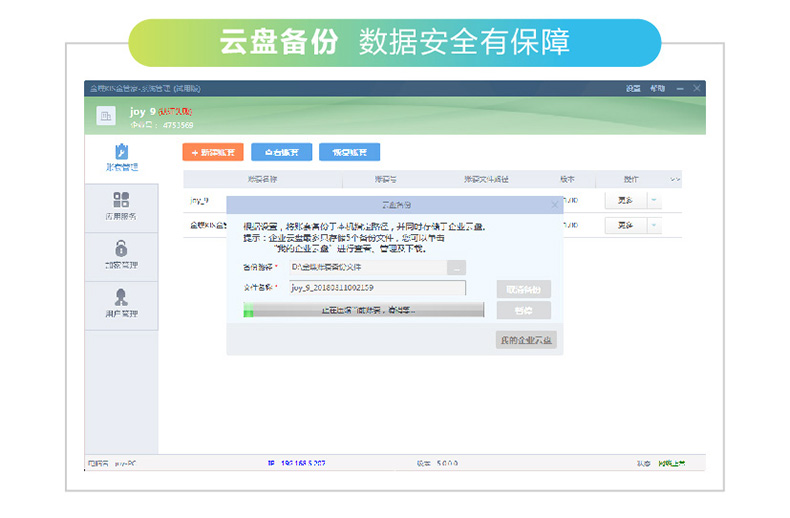
Task: Click the backup path text field
Action: (365, 267)
